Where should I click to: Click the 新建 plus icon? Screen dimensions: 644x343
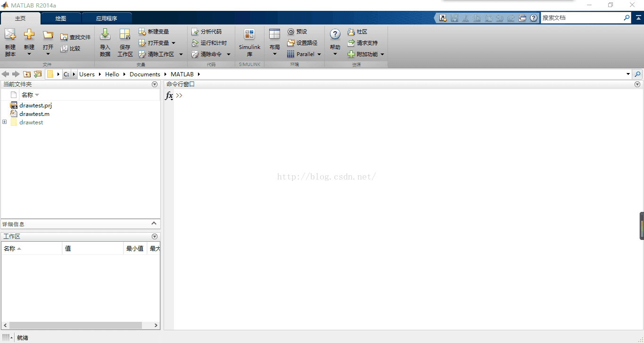click(29, 34)
